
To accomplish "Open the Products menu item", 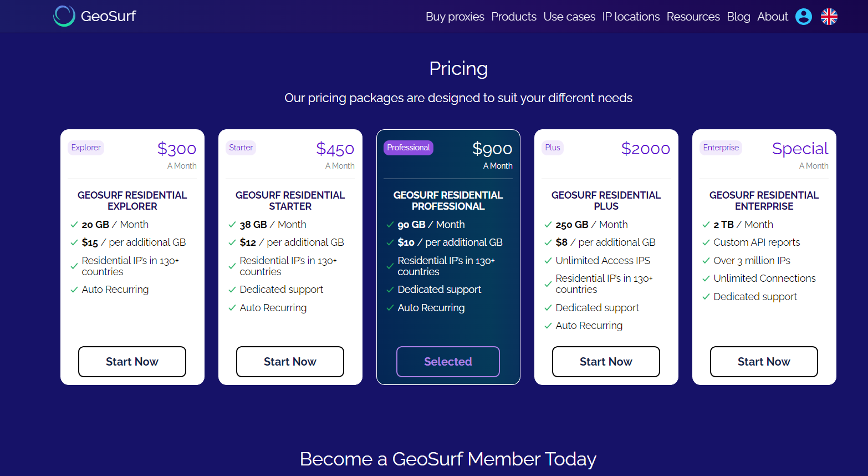I will click(513, 17).
